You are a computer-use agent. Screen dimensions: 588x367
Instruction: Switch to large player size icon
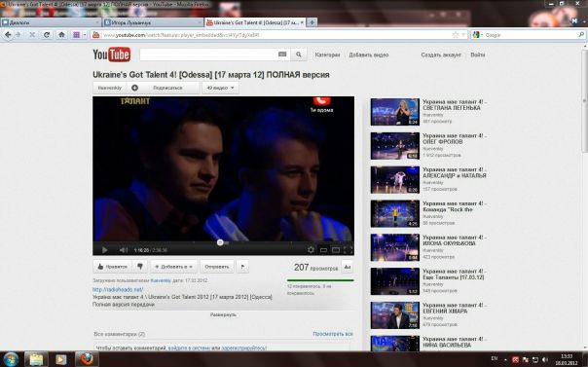(336, 250)
